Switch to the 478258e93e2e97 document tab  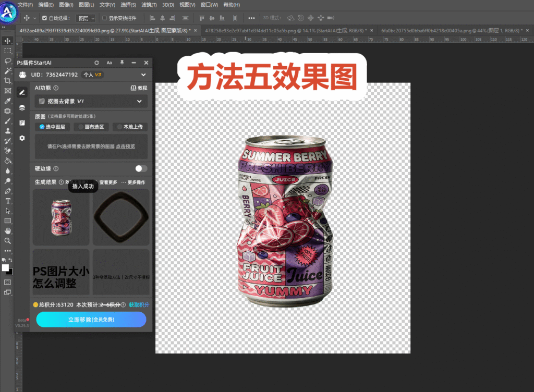[285, 31]
